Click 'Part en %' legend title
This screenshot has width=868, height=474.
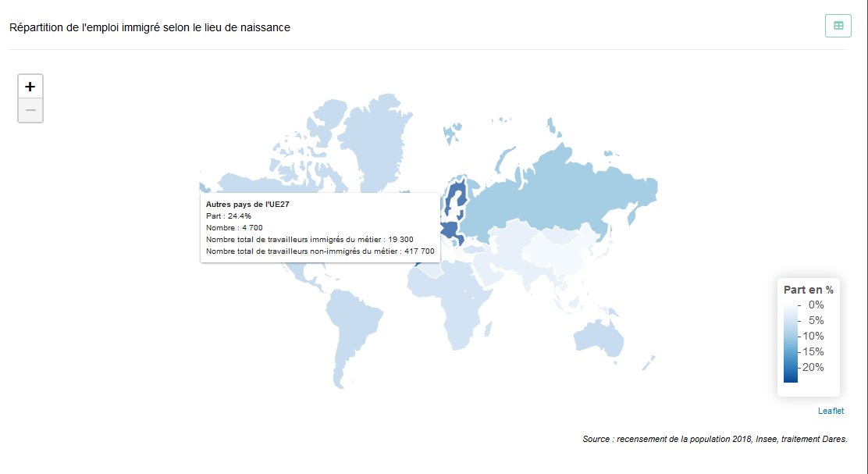click(808, 290)
